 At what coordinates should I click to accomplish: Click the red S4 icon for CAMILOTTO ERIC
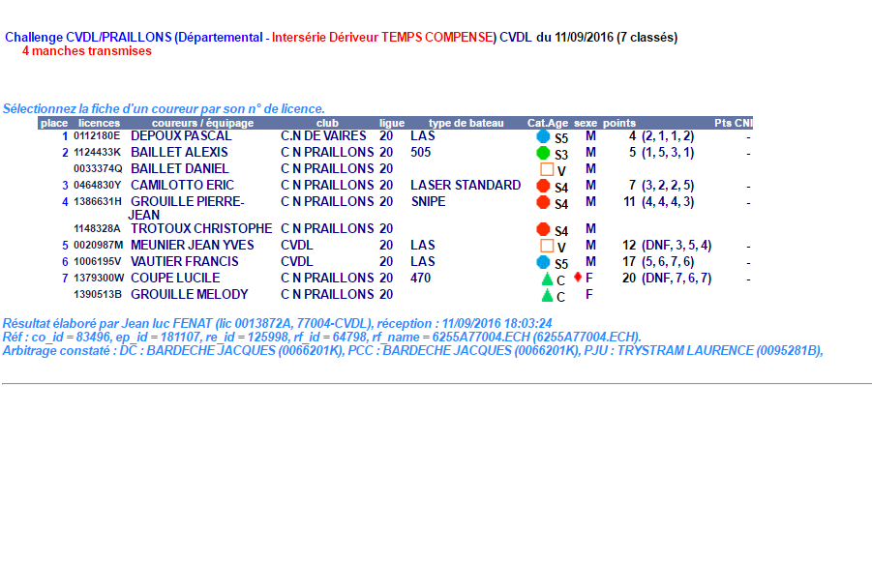pos(543,186)
